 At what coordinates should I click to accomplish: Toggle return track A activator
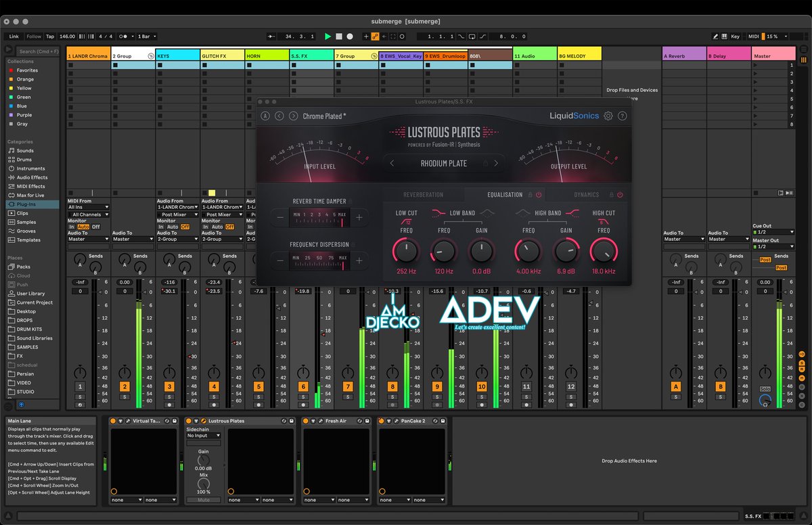pos(675,386)
